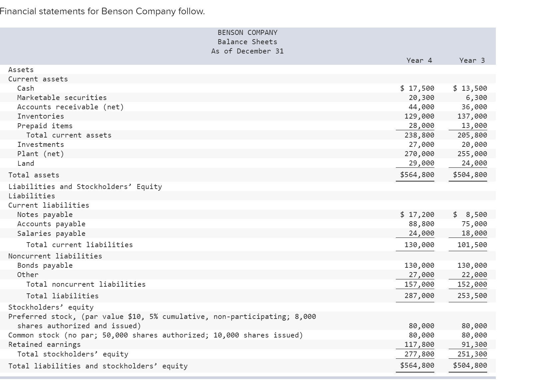
Task: Click the Year 4 column header
Action: pyautogui.click(x=419, y=60)
